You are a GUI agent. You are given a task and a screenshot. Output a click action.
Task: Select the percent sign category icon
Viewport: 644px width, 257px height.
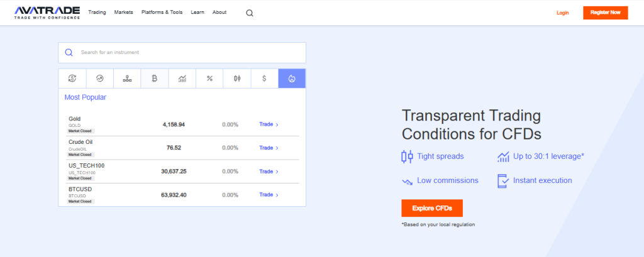pyautogui.click(x=209, y=79)
